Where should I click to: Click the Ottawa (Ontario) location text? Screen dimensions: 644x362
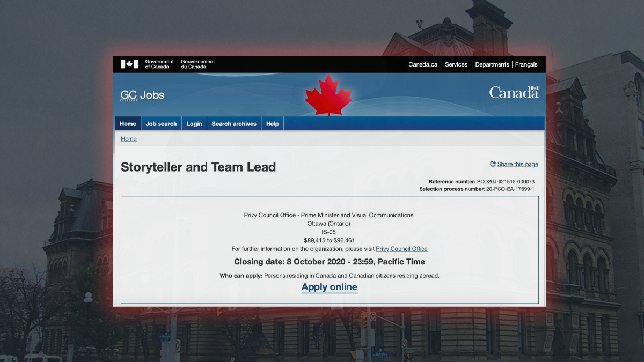[329, 223]
